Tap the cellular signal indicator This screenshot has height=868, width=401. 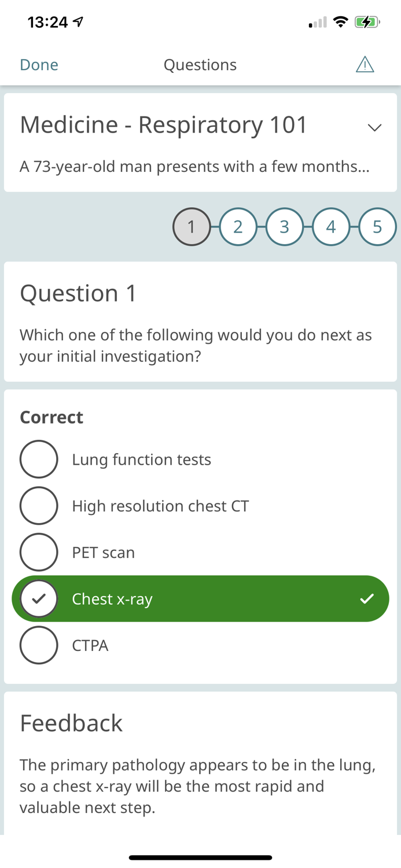tap(316, 22)
